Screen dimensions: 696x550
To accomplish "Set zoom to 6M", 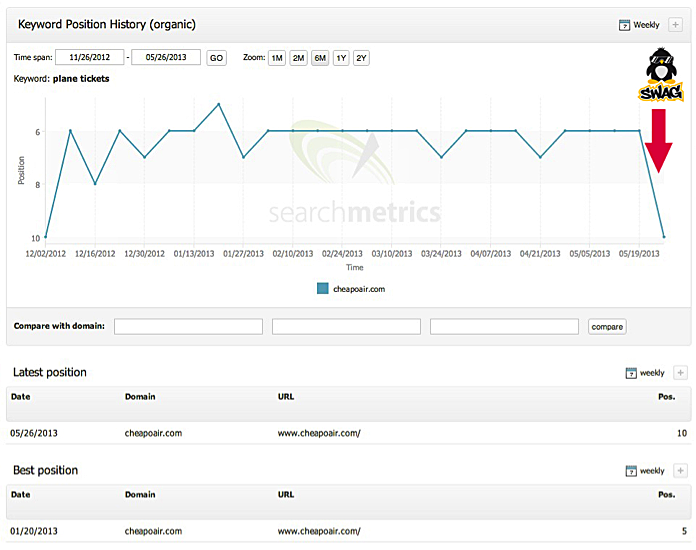I will [x=320, y=58].
